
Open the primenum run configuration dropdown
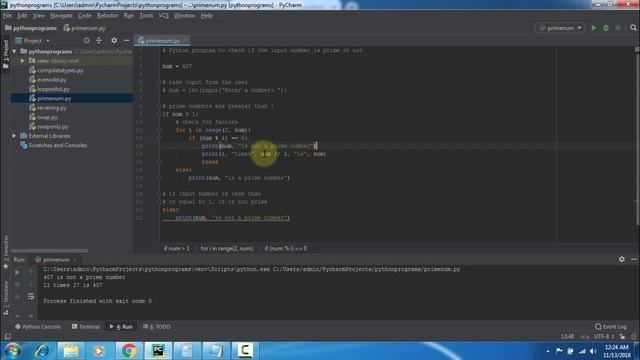[x=560, y=28]
